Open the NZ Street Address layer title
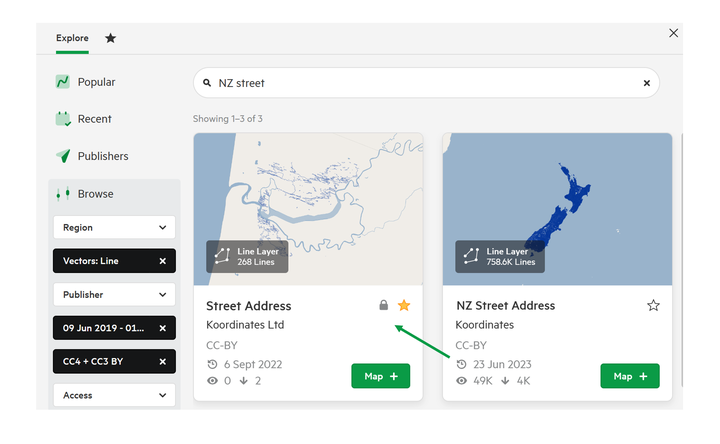This screenshot has height=444, width=720. [x=506, y=305]
